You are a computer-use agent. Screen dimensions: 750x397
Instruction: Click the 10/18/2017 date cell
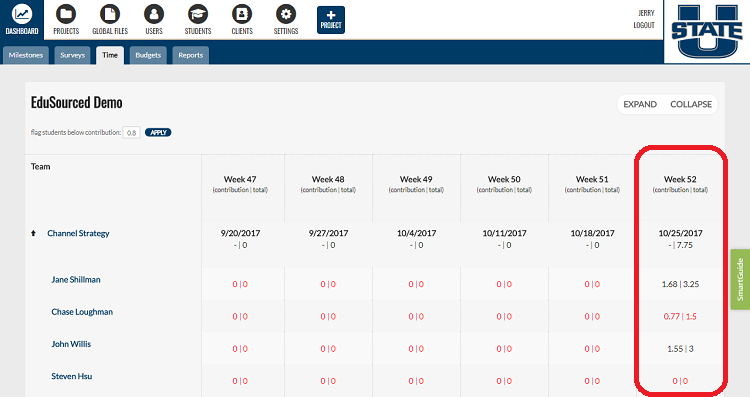592,233
